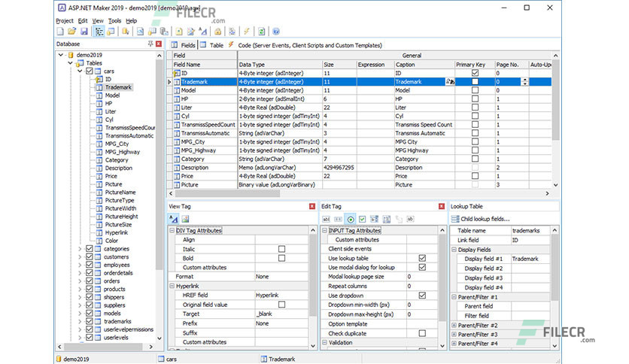Open the Help menu
The width and height of the screenshot is (629, 364).
[131, 21]
